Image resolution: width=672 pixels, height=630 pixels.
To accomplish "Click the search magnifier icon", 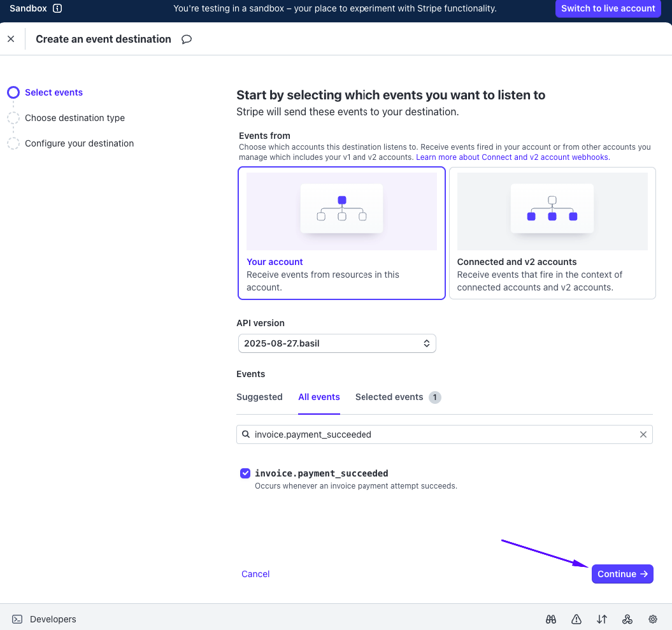I will [x=246, y=434].
